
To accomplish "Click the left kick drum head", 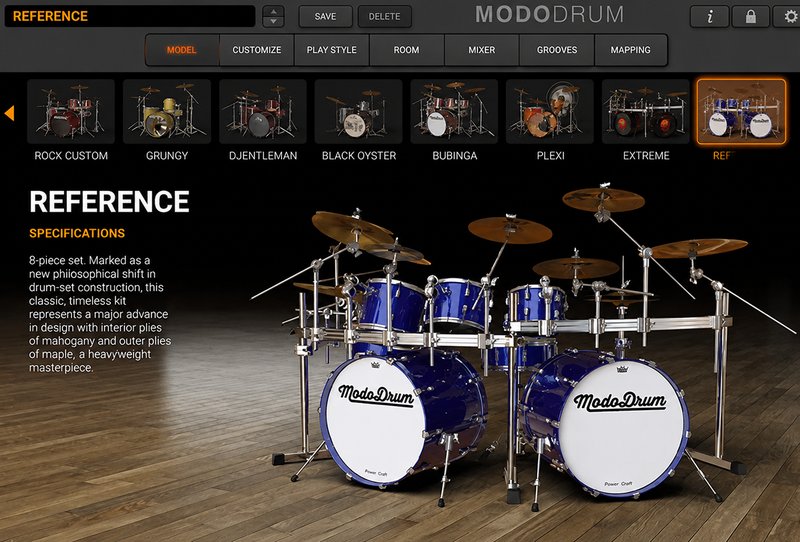I will click(375, 421).
